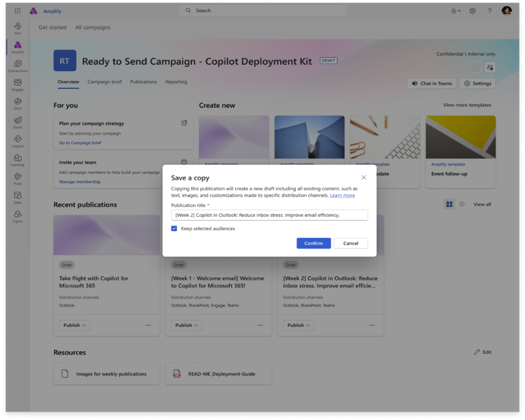Open Take flight with Copilot publication
525x420 pixels.
pos(94,282)
